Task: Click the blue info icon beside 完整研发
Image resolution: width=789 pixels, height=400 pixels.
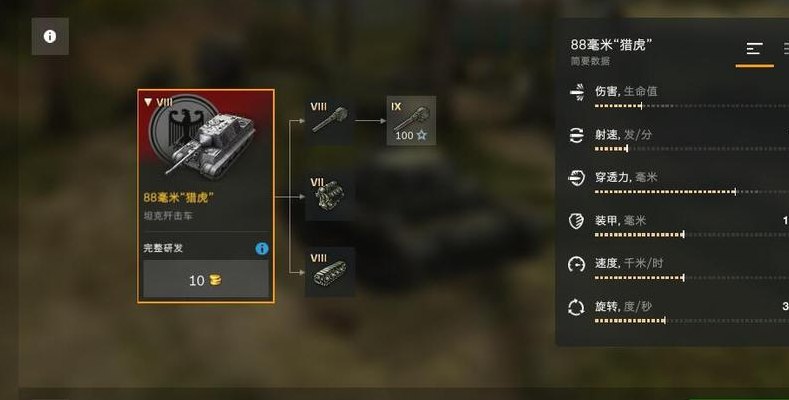Action: pos(262,249)
